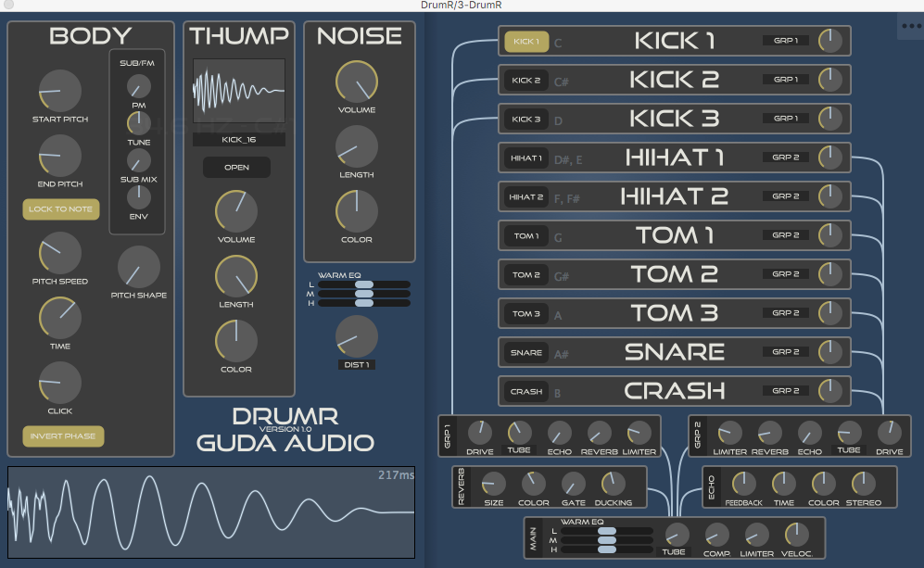Click the Body TIME knob

click(x=59, y=318)
